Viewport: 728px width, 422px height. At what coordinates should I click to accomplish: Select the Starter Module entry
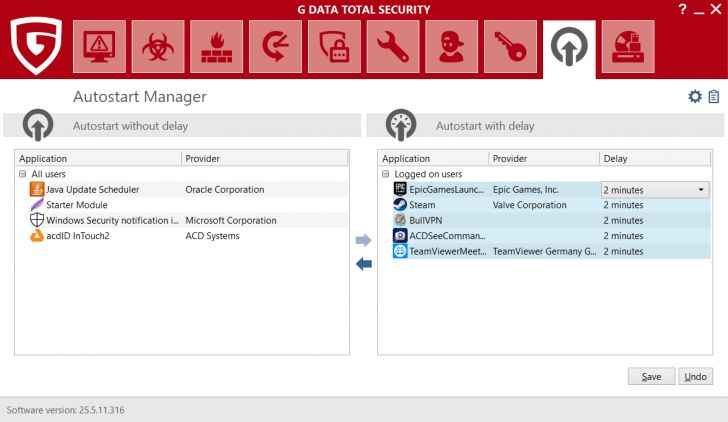[77, 205]
